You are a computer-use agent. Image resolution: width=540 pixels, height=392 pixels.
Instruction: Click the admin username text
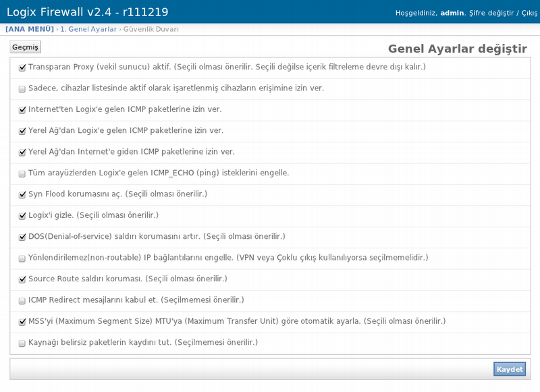coord(452,13)
